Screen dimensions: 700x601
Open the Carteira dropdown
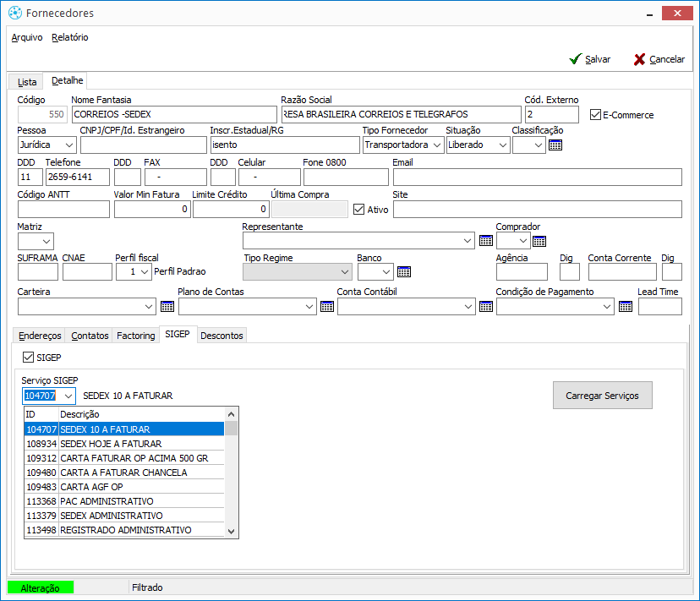[149, 307]
